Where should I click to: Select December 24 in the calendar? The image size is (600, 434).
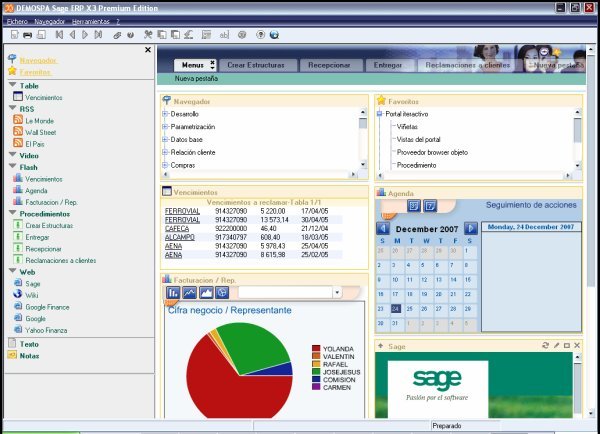(396, 308)
